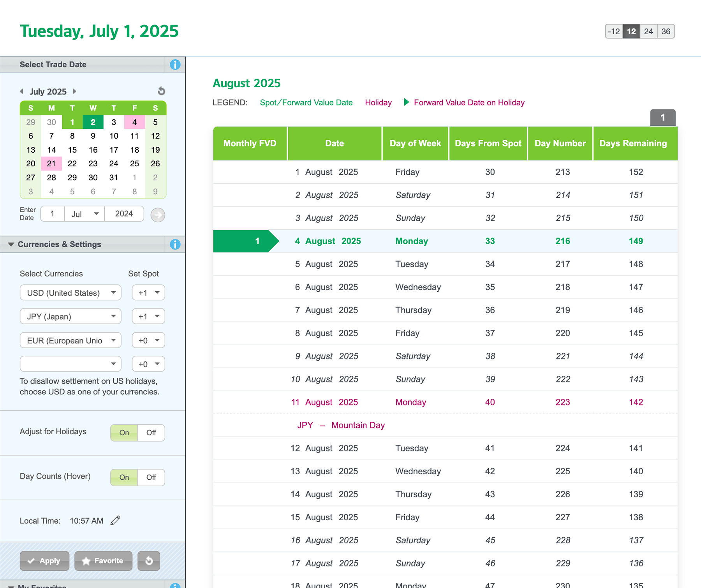701x588 pixels.
Task: Click the Favorite button
Action: [103, 561]
